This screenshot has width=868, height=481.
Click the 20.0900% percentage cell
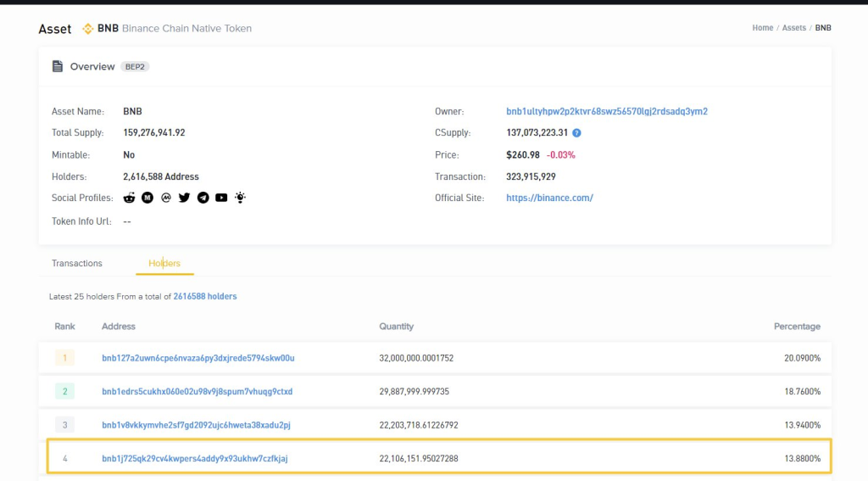(x=802, y=358)
